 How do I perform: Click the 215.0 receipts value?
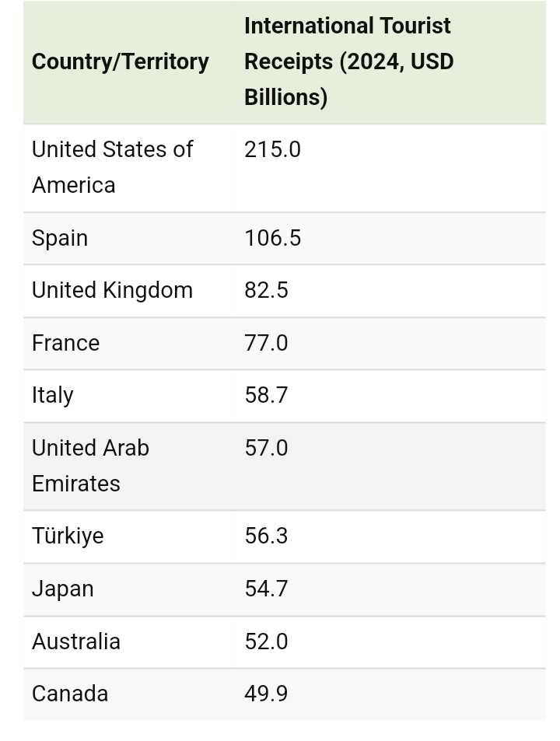(x=272, y=149)
